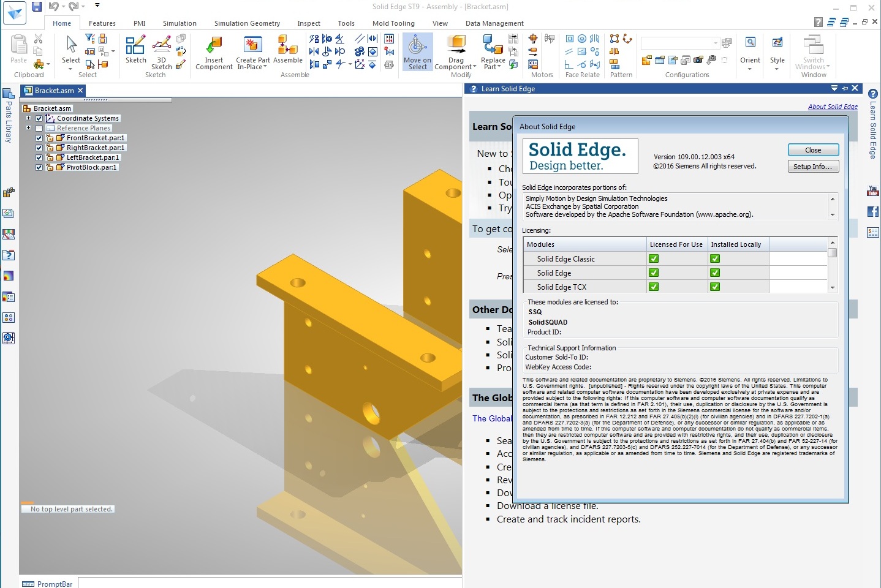The width and height of the screenshot is (881, 588).
Task: Open the Mold Tooling tab
Action: pyautogui.click(x=393, y=23)
